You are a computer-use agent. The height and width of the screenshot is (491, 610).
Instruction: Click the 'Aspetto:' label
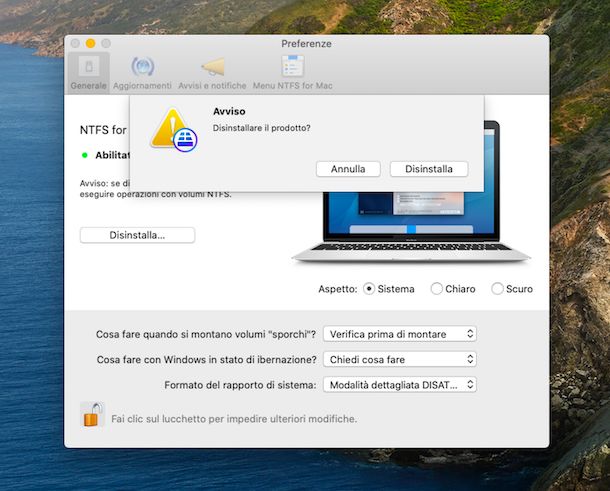click(338, 289)
